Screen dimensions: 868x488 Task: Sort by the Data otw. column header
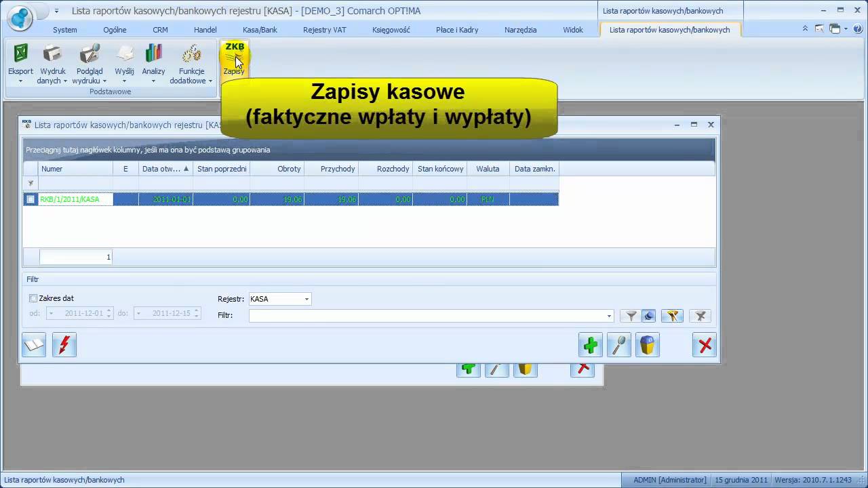click(166, 169)
